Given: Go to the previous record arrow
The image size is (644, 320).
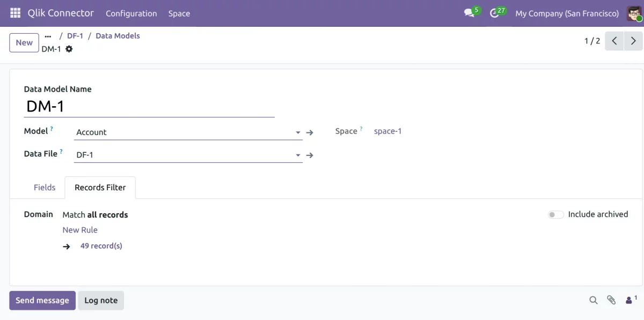Looking at the screenshot, I should coord(614,41).
